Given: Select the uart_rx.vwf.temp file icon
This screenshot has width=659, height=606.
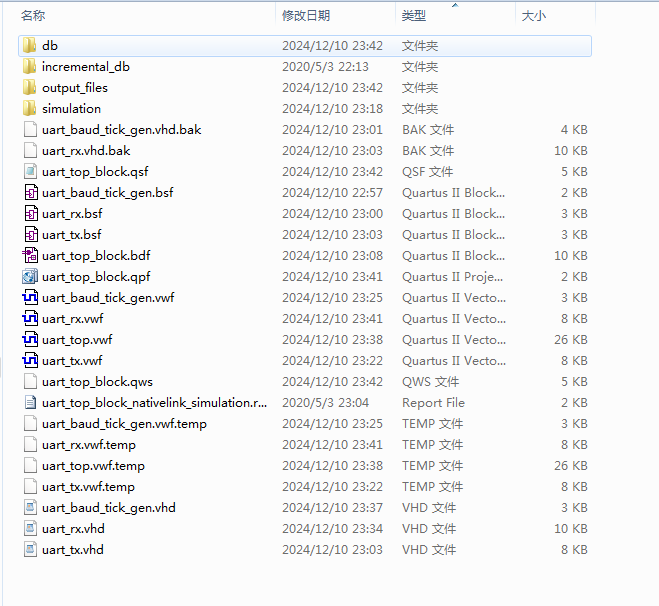Looking at the screenshot, I should point(30,445).
